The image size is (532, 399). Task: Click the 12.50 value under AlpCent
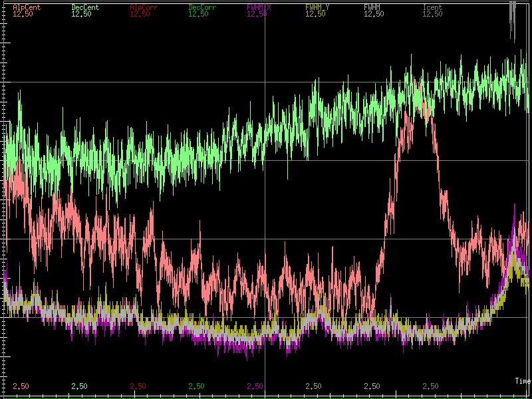tap(23, 14)
